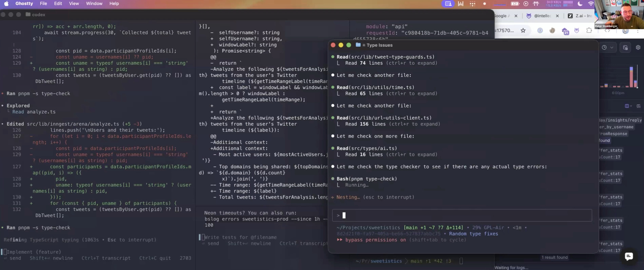Viewport: 644px width, 270px height.
Task: Click the Ctrl+T transcript hint in left pane
Action: pos(106,258)
